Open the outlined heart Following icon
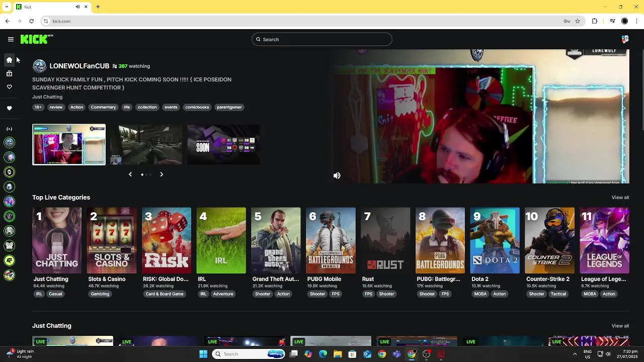 9,87
